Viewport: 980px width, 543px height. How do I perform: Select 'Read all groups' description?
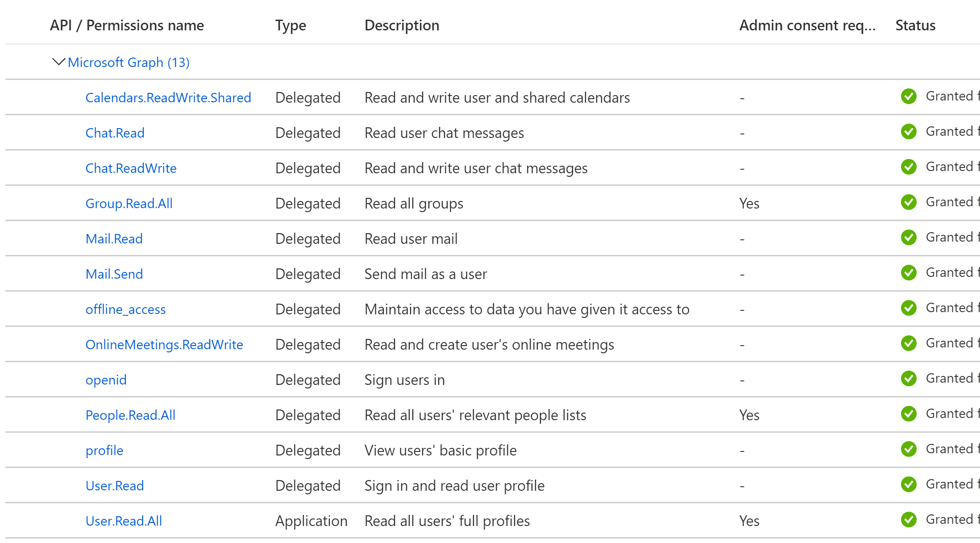(414, 204)
